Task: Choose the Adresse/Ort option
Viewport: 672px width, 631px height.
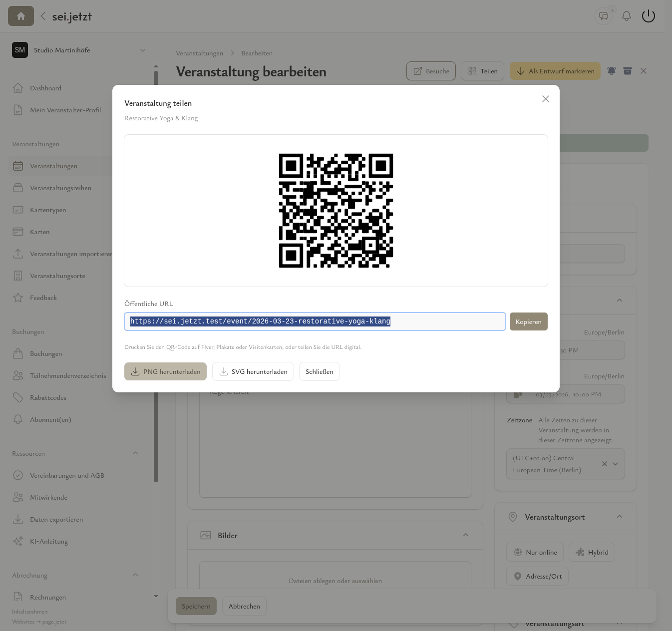Action: point(537,576)
